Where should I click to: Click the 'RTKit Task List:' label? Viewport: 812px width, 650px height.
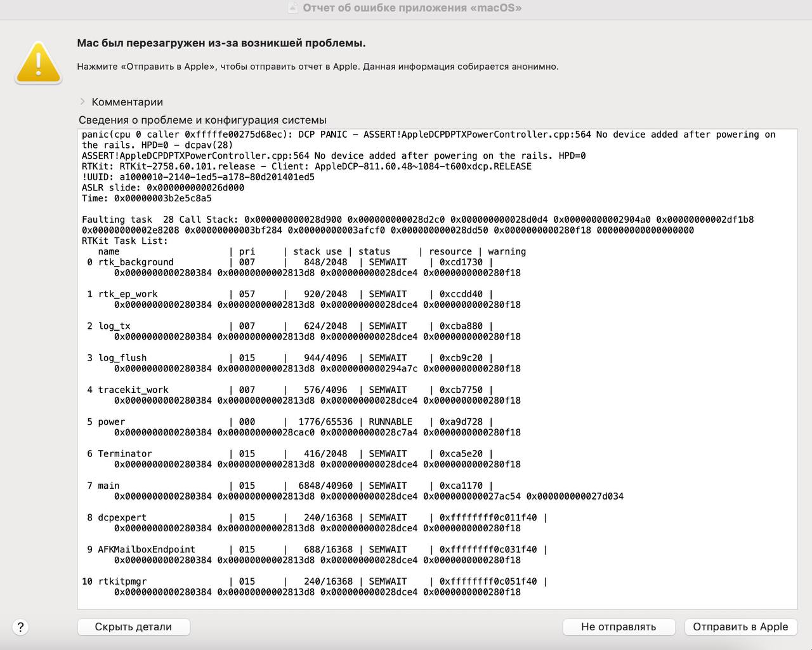pyautogui.click(x=125, y=241)
